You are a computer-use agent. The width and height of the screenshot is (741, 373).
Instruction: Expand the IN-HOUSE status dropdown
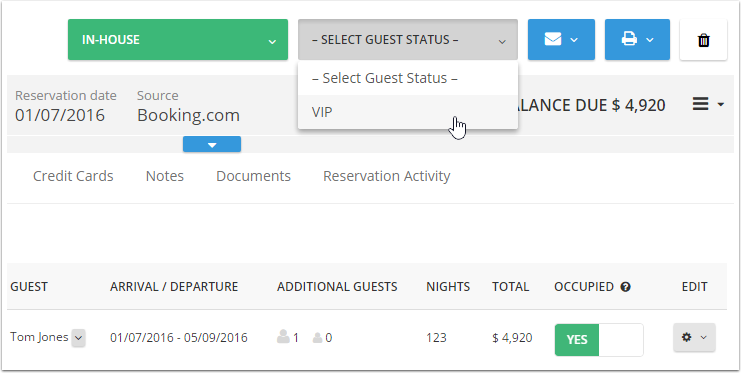[178, 40]
